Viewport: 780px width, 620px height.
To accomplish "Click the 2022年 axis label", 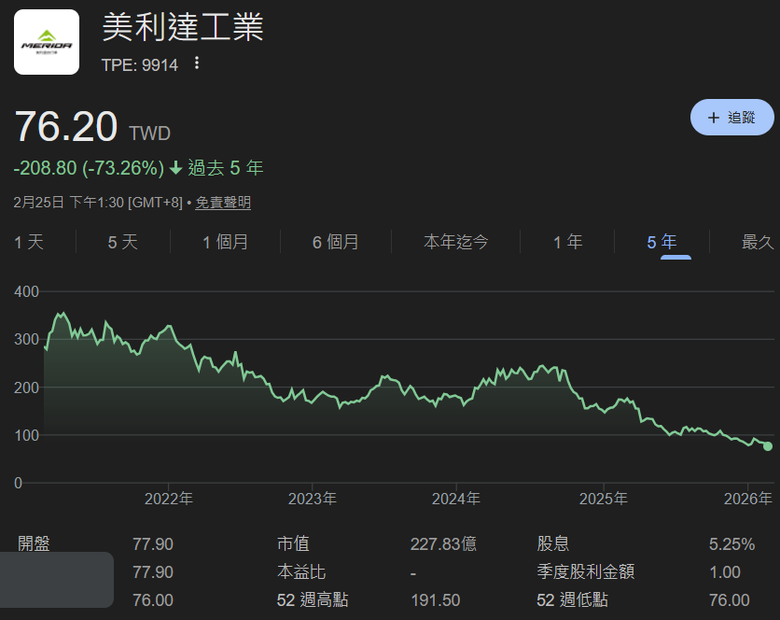I will [x=169, y=499].
